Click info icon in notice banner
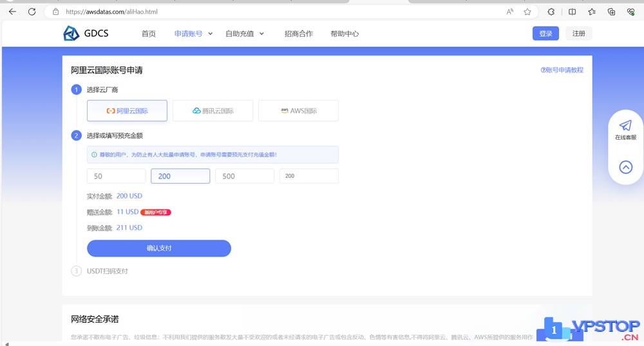 click(x=94, y=155)
